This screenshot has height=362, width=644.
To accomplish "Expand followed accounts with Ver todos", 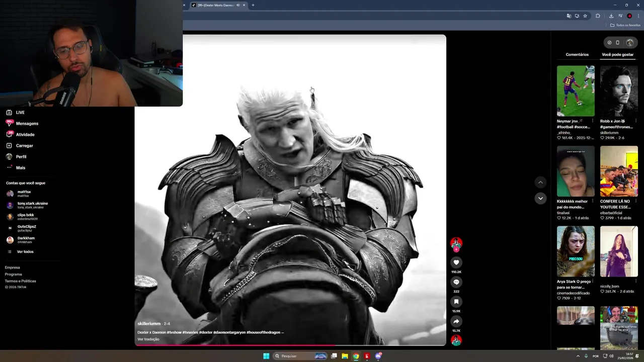I will [x=25, y=252].
